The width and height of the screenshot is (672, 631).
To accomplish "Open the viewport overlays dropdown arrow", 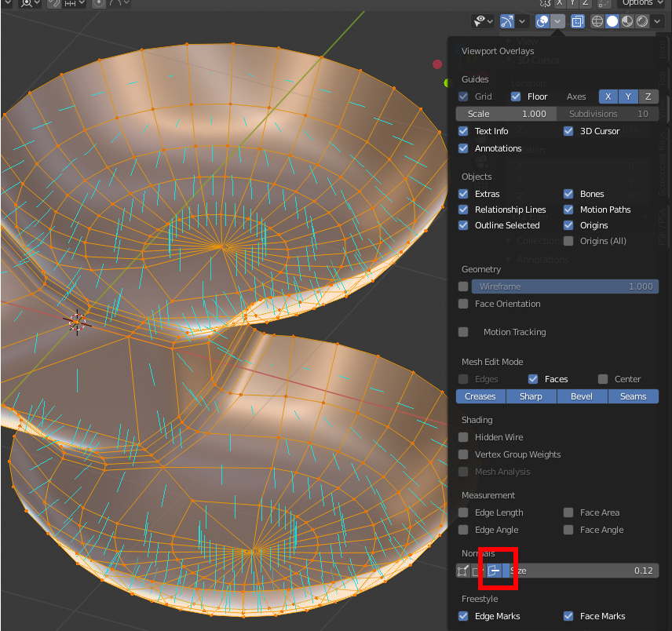I will tap(558, 21).
